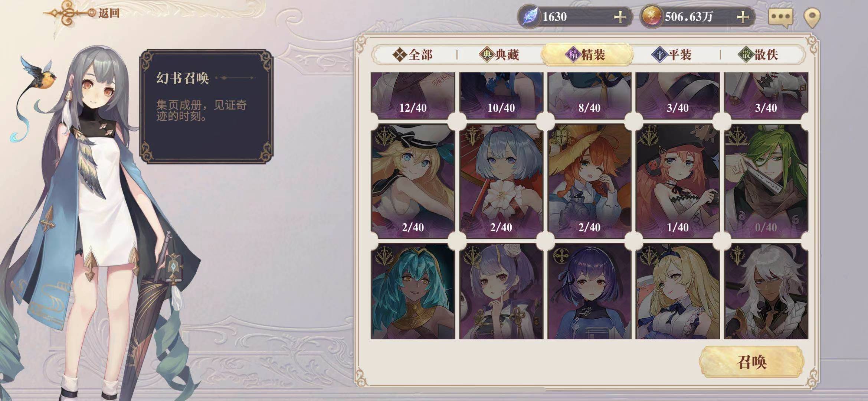Select the teal-haired dark-skinned character card

(x=413, y=291)
